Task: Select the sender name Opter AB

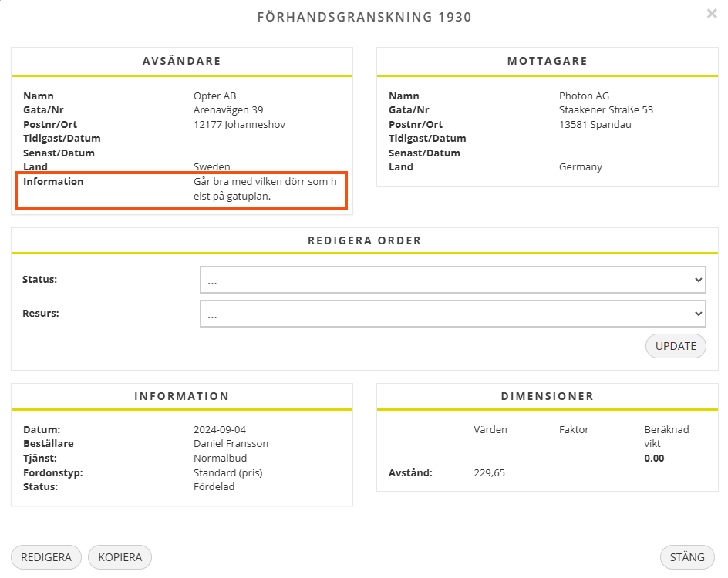Action: click(214, 96)
